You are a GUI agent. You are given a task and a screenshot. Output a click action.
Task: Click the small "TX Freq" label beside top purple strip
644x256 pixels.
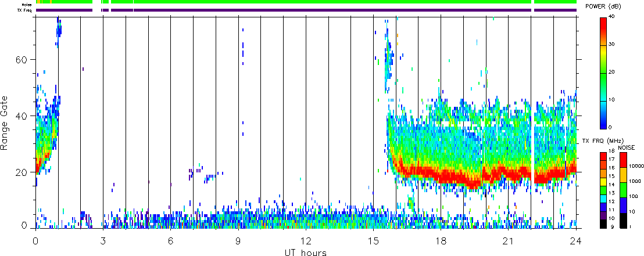25,10
